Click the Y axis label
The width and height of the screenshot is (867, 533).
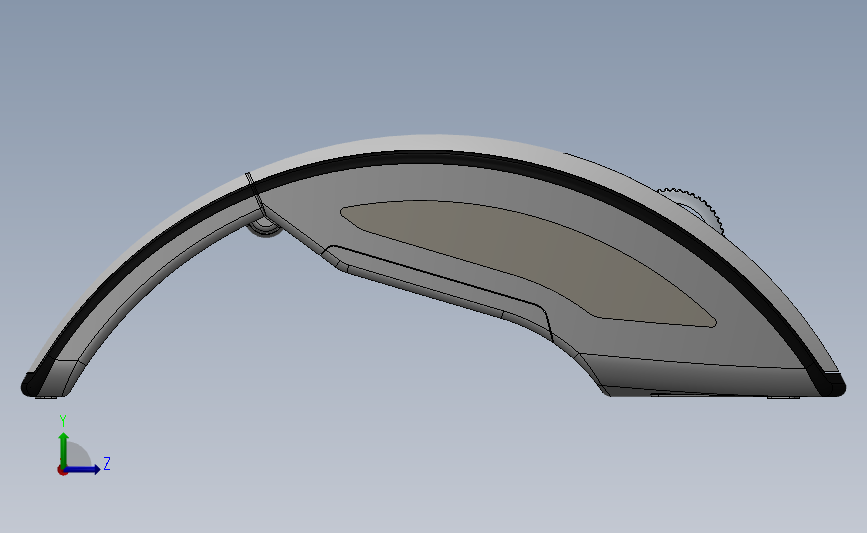click(x=63, y=421)
